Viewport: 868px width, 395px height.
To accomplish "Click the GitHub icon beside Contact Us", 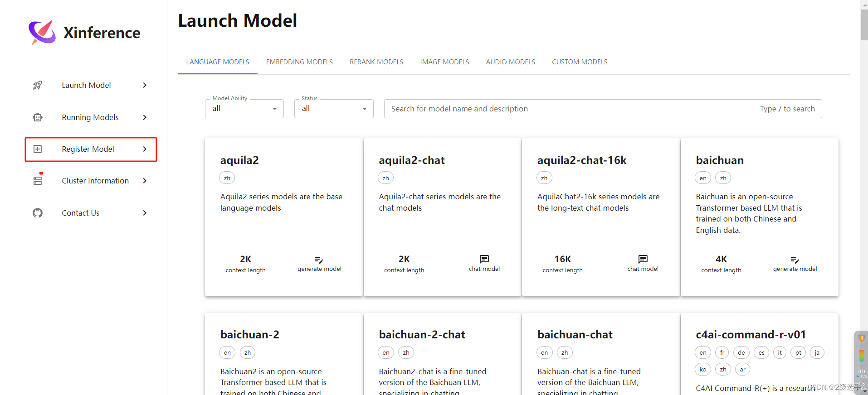I will click(x=38, y=213).
